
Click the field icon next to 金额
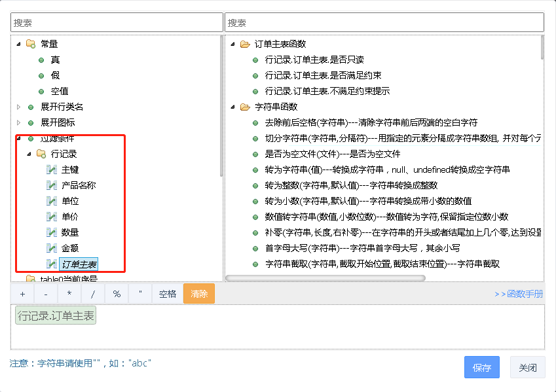tap(52, 248)
